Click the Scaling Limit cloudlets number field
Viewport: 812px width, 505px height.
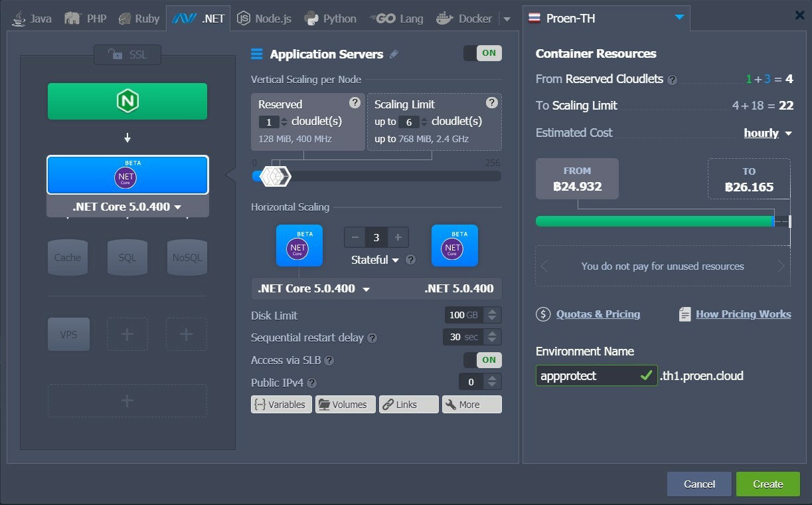409,122
